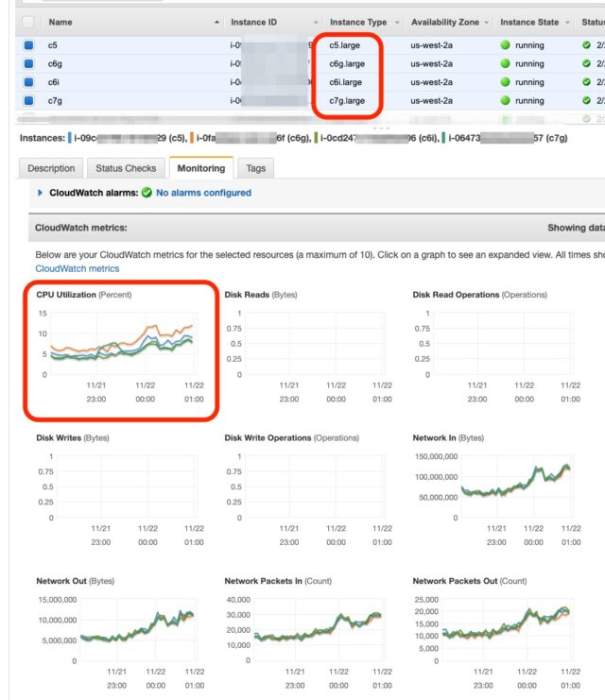Viewport: 605px width, 700px height.
Task: Click green checkmark beside CloudWatch alarms
Action: tap(147, 193)
